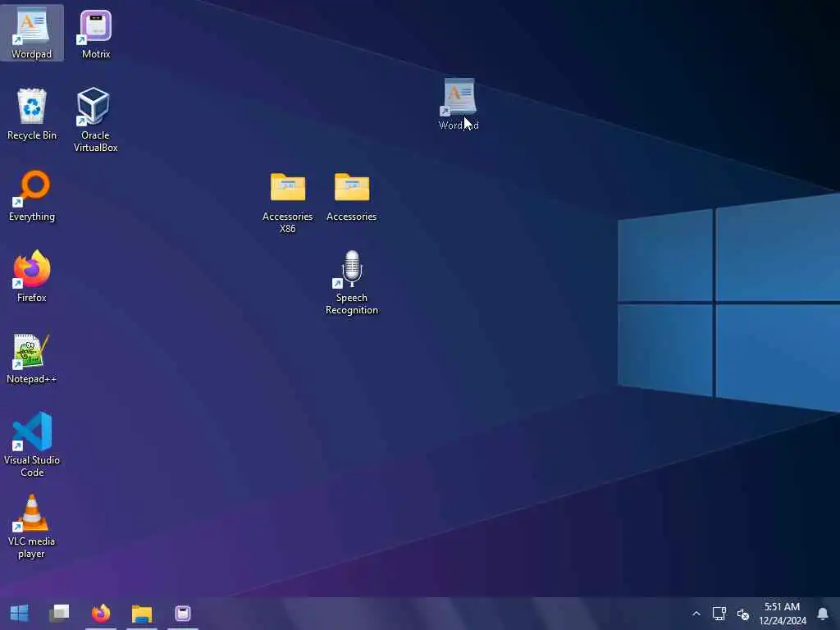Open the clock showing 5:51 AM
Screen dimensions: 840x630
pos(782,614)
